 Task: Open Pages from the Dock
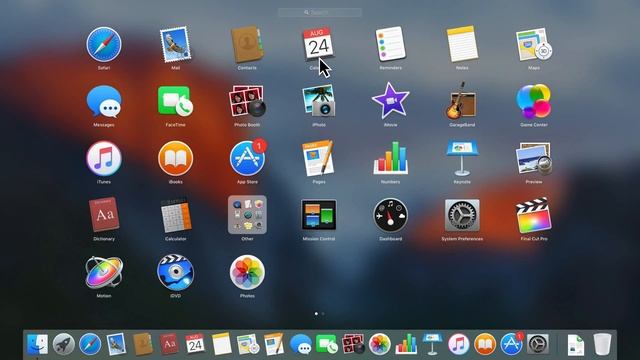click(x=274, y=344)
